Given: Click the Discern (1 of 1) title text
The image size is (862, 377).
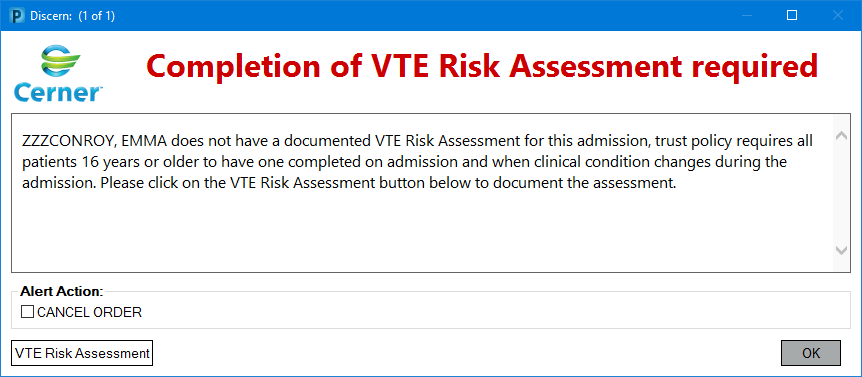Looking at the screenshot, I should (72, 16).
